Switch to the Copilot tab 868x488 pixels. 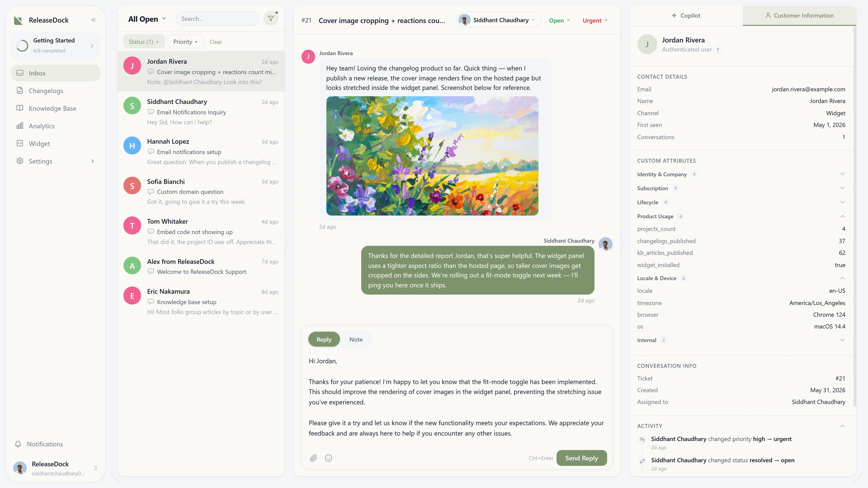(x=686, y=16)
